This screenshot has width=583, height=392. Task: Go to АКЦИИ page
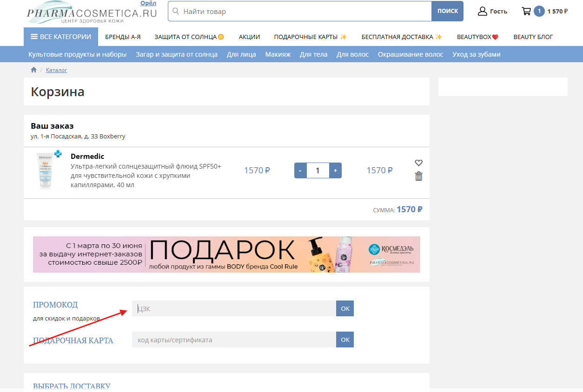pos(249,37)
